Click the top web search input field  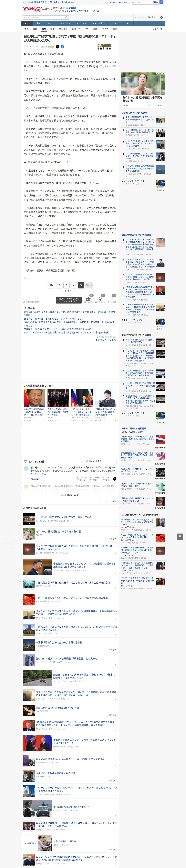[141, 2]
